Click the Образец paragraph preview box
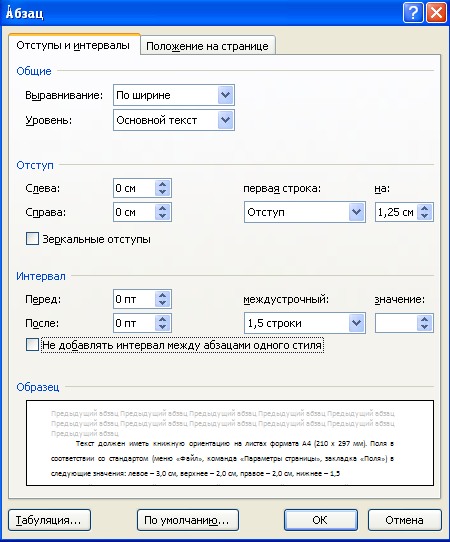This screenshot has height=542, width=450. [x=230, y=443]
